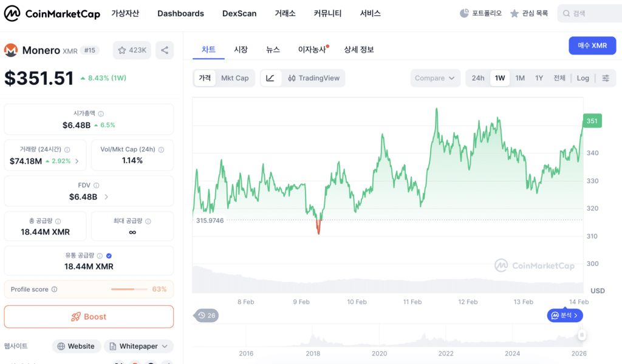
Task: Expand the 24h volume chevron
Action: coord(77,161)
